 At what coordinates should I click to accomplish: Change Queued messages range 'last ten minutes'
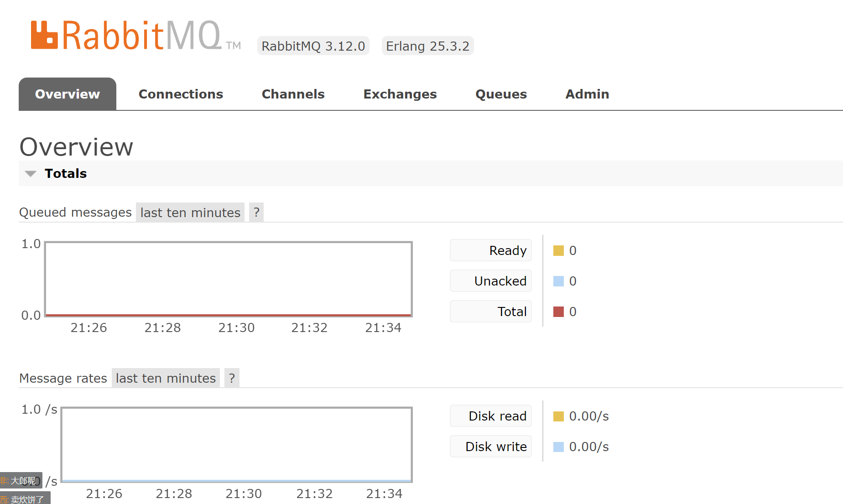point(190,213)
